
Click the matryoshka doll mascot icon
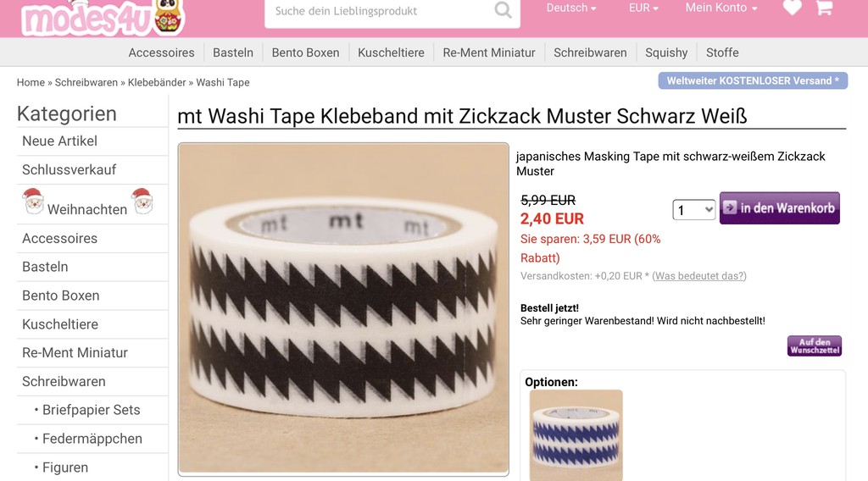(169, 17)
